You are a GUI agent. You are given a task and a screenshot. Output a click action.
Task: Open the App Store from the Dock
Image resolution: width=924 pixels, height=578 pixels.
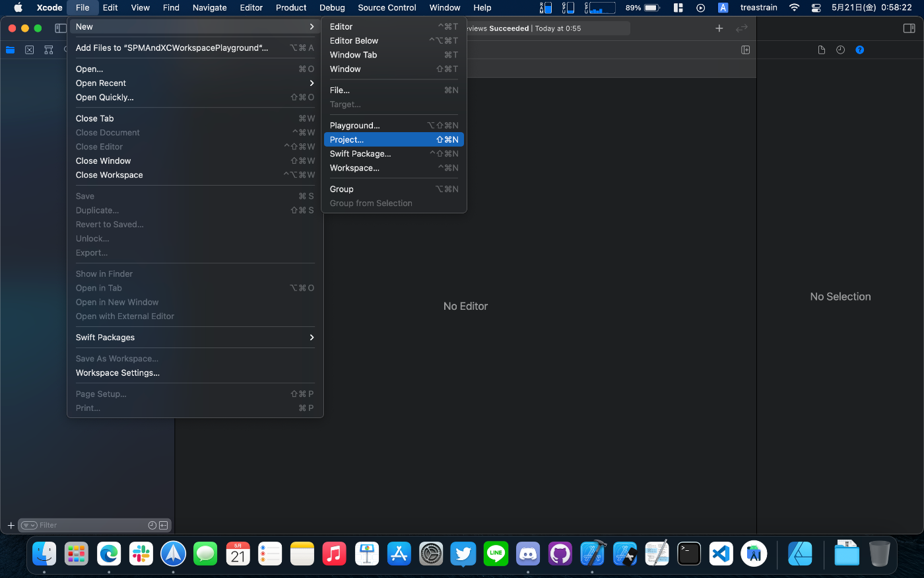pos(399,554)
